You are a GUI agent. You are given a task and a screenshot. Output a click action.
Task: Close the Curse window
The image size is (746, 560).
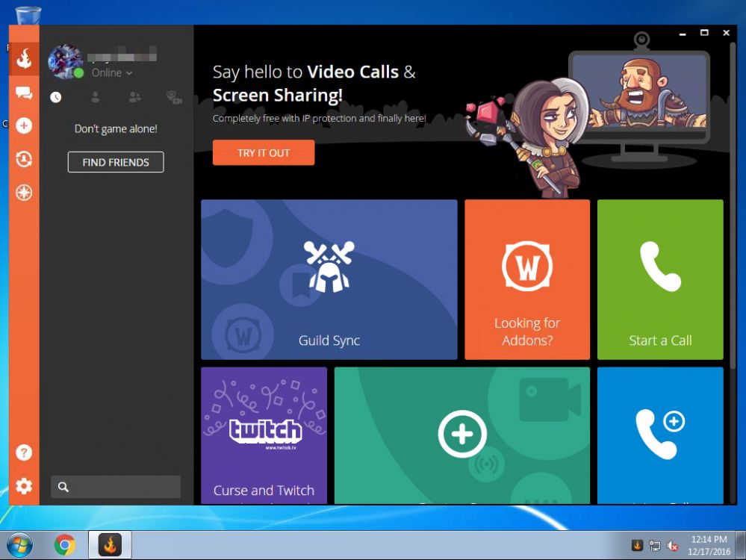(726, 33)
